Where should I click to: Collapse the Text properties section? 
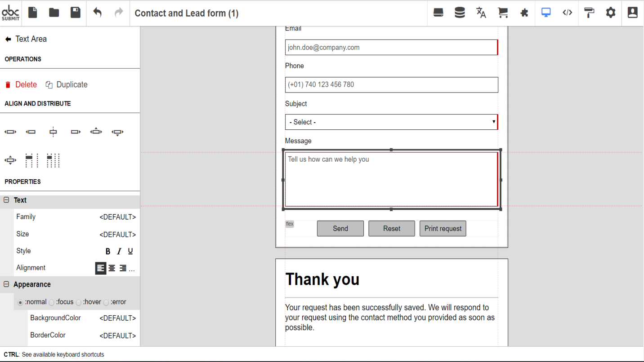tap(6, 200)
